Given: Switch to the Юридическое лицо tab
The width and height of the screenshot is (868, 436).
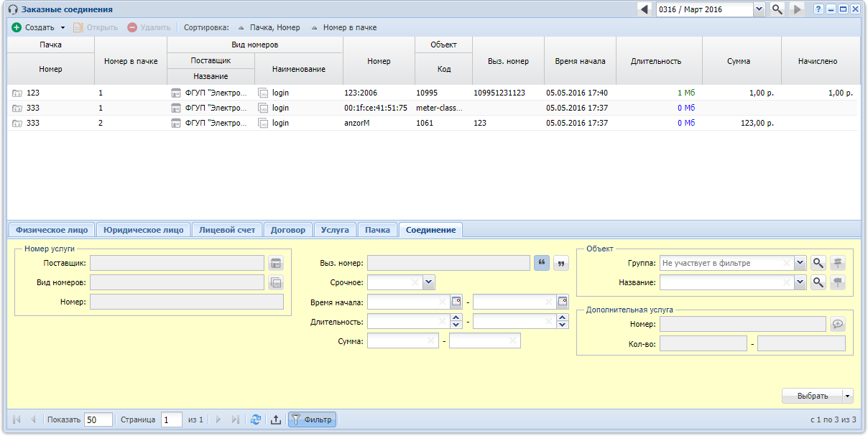Looking at the screenshot, I should (144, 230).
